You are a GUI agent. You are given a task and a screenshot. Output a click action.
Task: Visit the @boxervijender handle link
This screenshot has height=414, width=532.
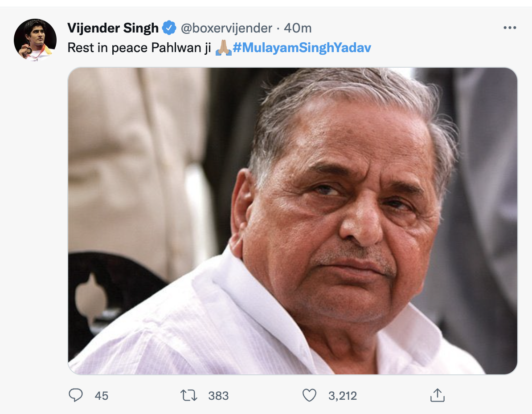226,28
